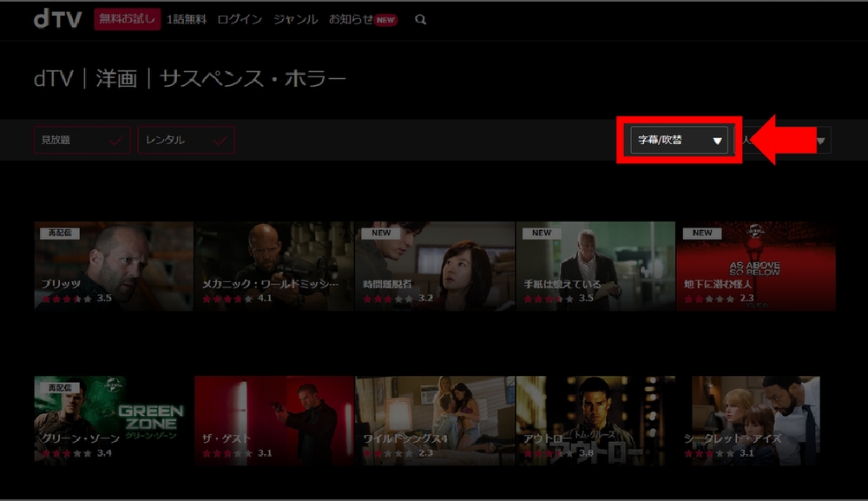
Task: Open the 1話無料 menu item
Action: point(187,19)
